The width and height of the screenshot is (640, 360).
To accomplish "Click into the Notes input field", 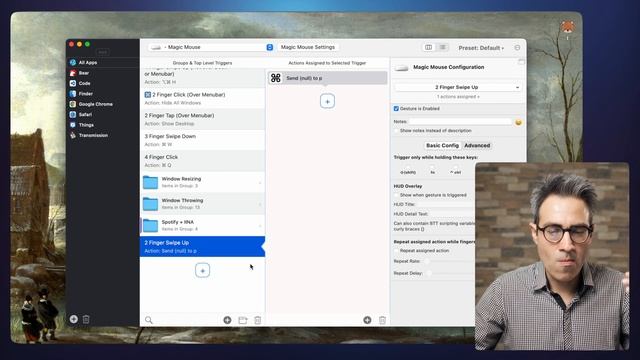I will pos(460,122).
